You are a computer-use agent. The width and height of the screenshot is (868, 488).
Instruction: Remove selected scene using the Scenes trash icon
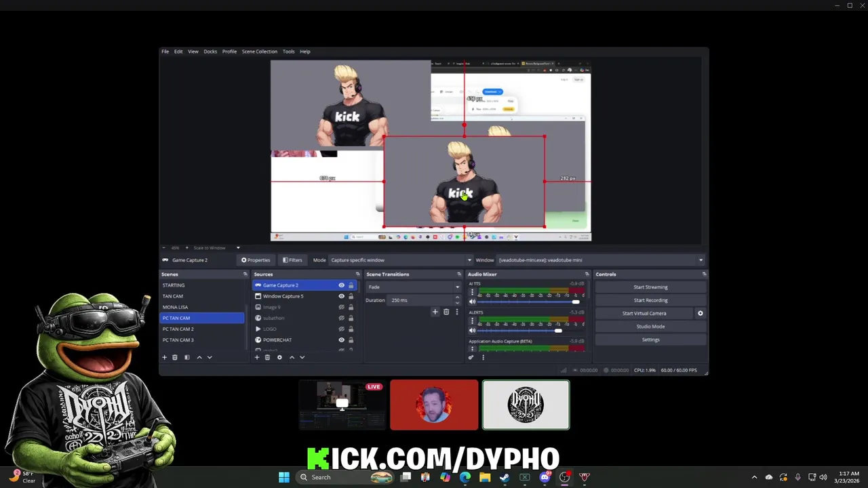pos(174,357)
